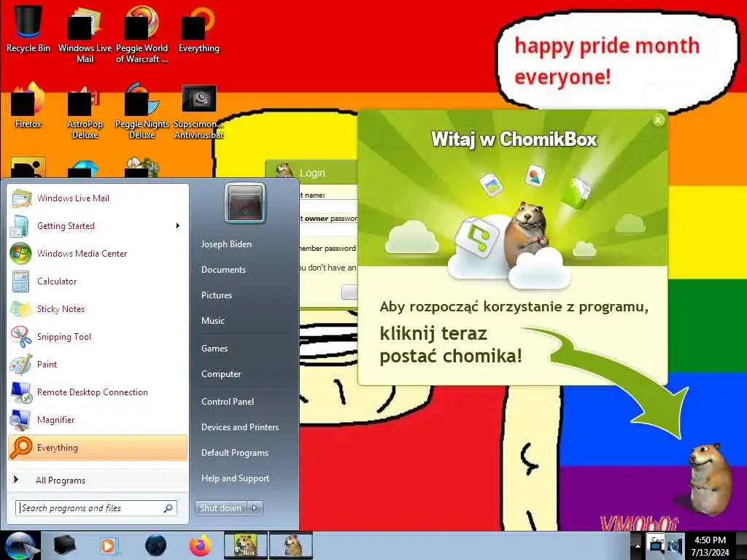
Task: Expand All Programs in the Start menu
Action: point(98,480)
